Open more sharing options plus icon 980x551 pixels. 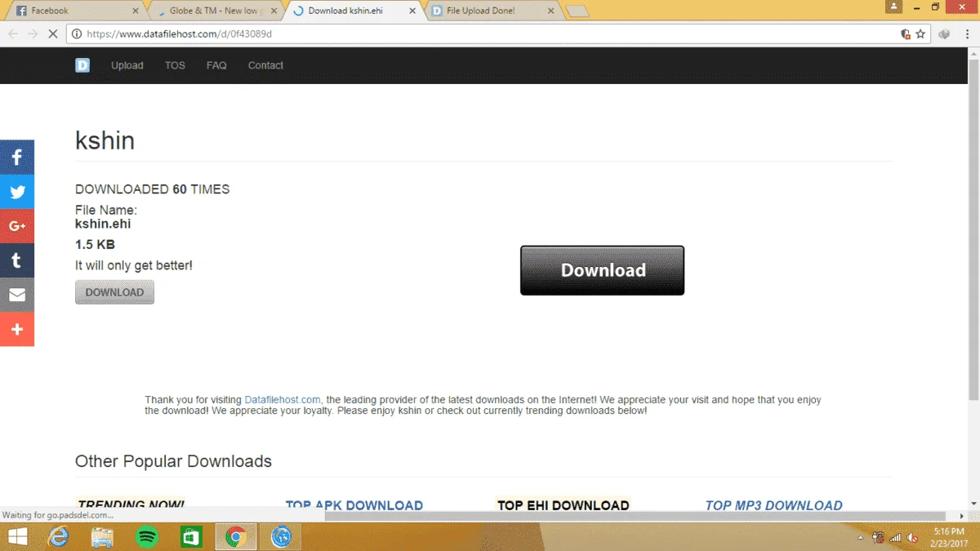pos(17,329)
